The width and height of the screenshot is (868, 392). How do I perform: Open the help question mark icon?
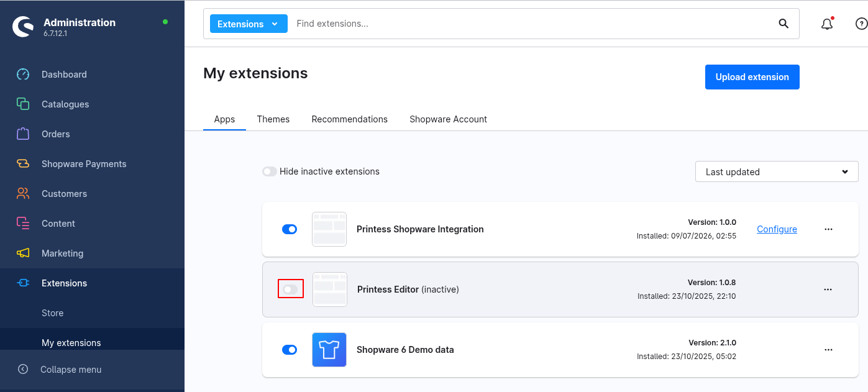[x=861, y=24]
